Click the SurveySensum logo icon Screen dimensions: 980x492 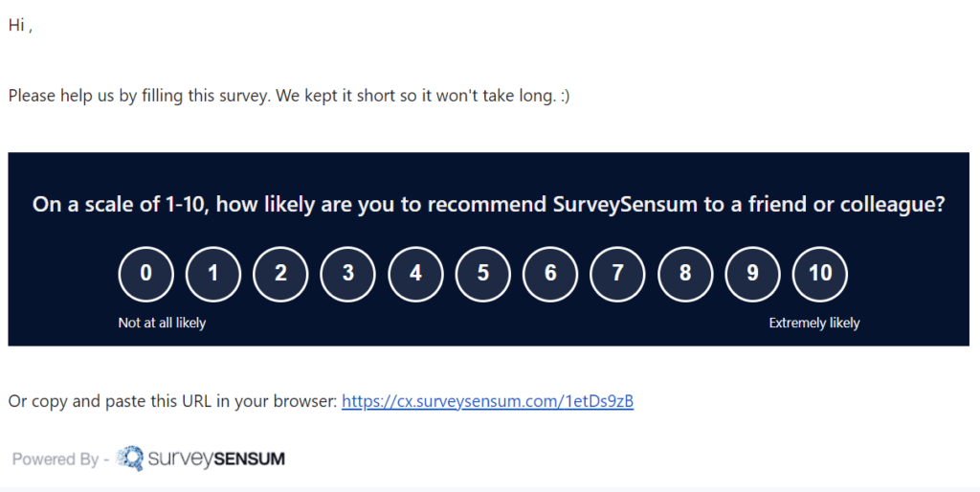click(129, 458)
